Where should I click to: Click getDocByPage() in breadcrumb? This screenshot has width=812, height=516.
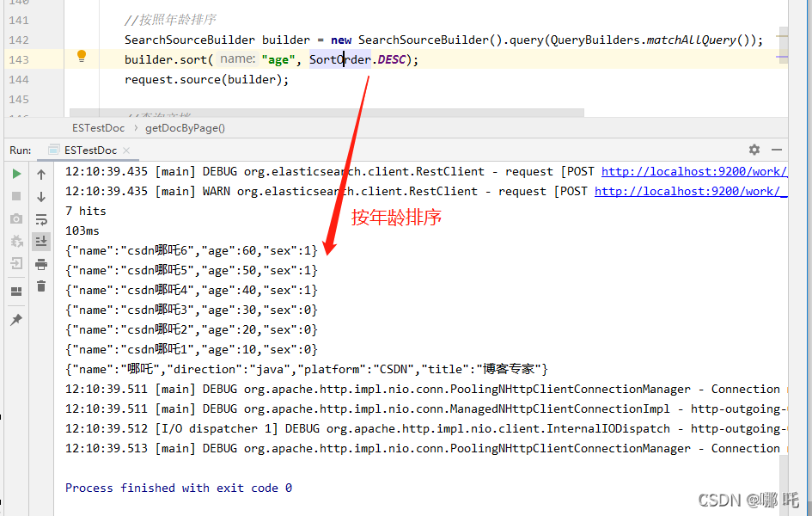(x=185, y=128)
